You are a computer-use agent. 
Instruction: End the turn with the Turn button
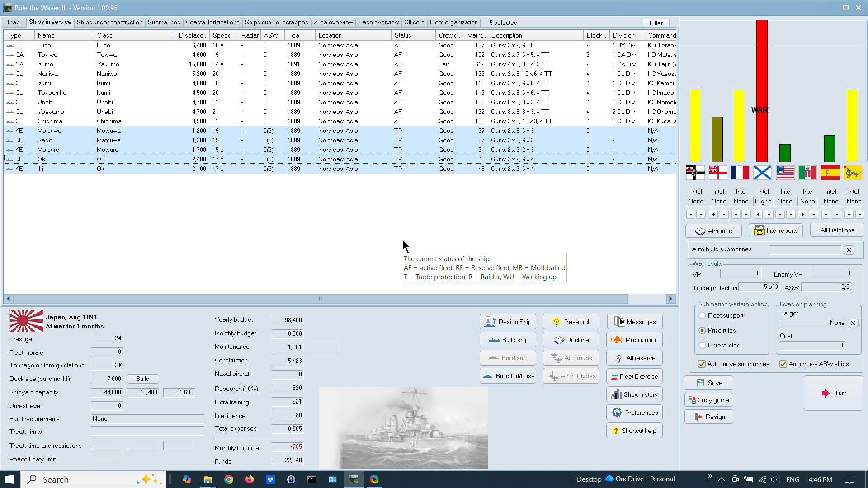click(x=833, y=393)
